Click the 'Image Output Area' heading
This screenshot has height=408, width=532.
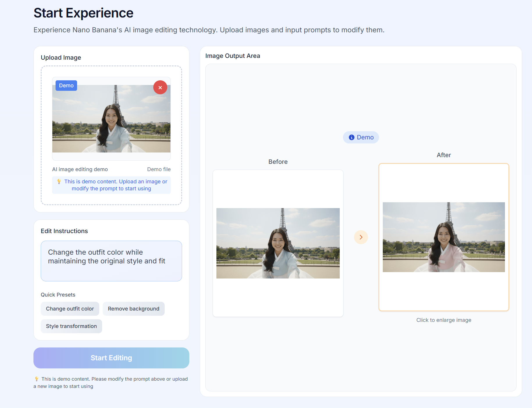[233, 56]
